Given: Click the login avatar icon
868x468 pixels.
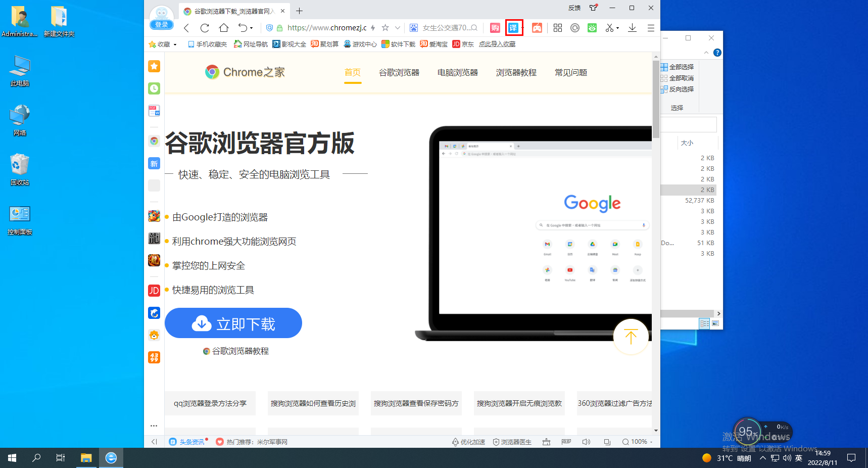Looking at the screenshot, I should tap(162, 17).
